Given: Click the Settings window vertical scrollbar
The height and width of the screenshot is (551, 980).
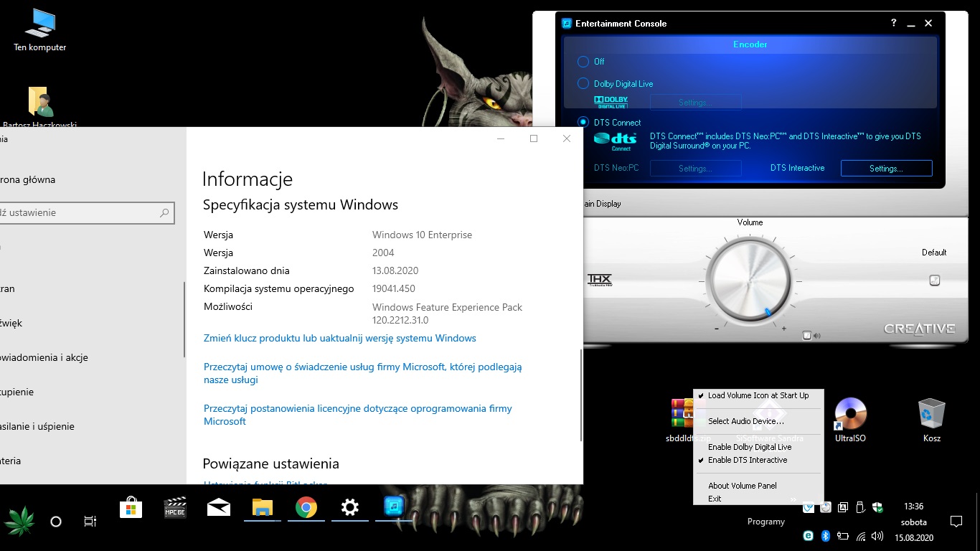Looking at the screenshot, I should [x=581, y=395].
